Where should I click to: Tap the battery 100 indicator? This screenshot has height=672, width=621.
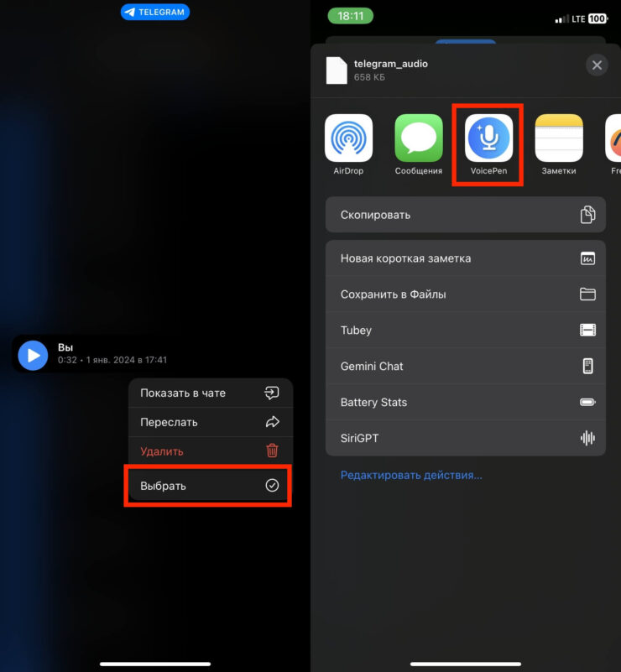pyautogui.click(x=597, y=18)
